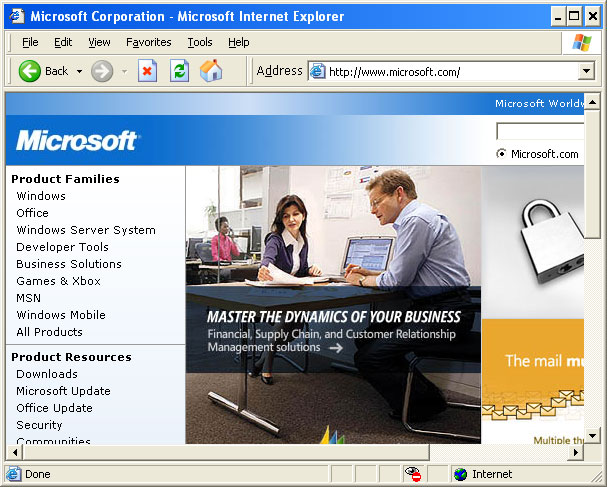607x487 pixels.
Task: Click the window resize grip corner
Action: click(597, 475)
